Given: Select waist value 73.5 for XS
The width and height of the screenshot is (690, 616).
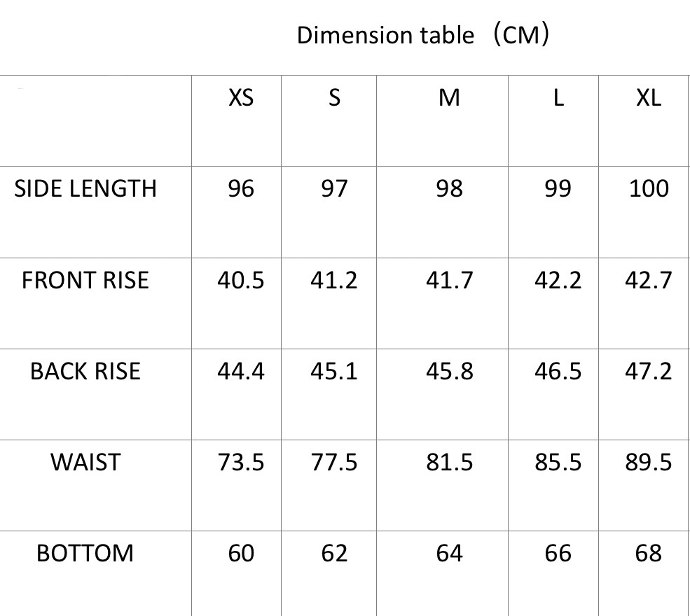Looking at the screenshot, I should tap(241, 462).
